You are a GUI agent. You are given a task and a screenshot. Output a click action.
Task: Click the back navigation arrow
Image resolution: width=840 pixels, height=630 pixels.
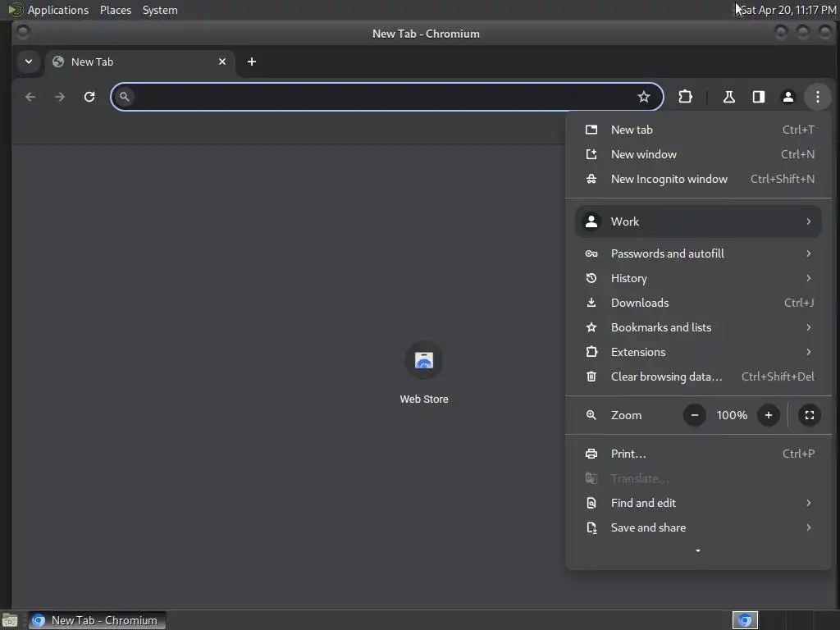coord(30,97)
